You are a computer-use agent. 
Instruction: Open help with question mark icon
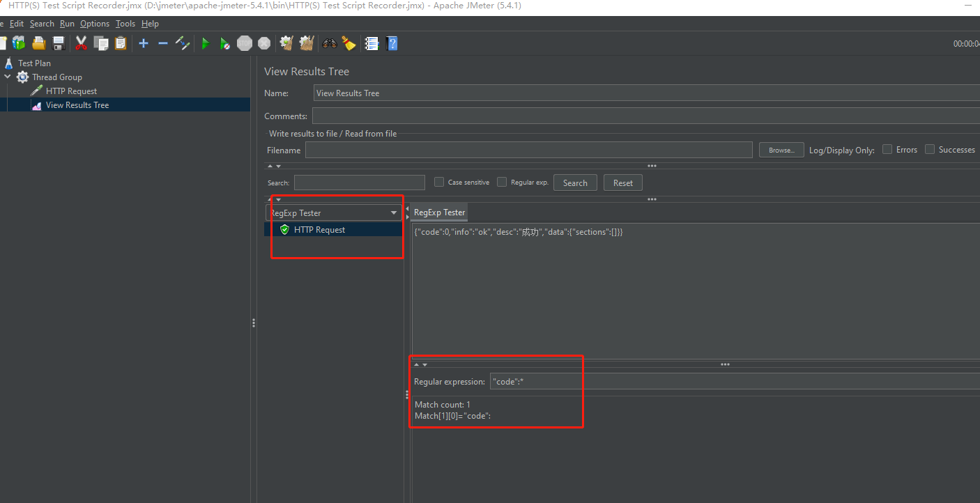[392, 43]
